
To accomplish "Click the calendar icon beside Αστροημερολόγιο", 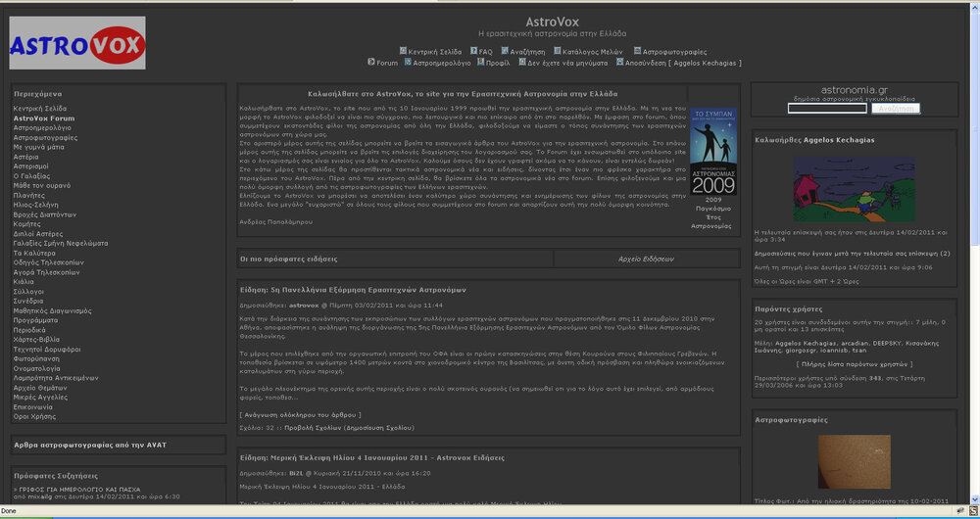I will (x=407, y=62).
